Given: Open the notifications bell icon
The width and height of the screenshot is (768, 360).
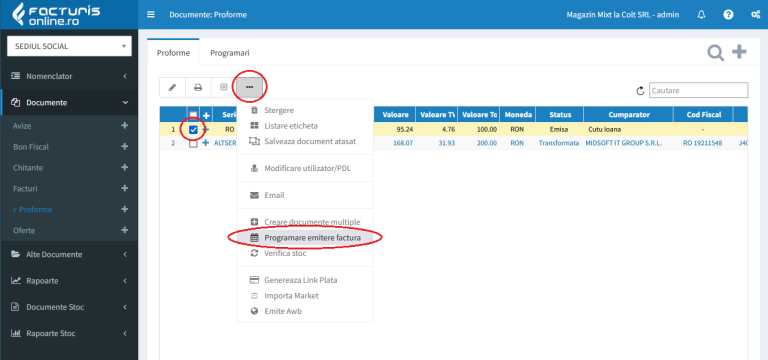Looking at the screenshot, I should [x=701, y=15].
